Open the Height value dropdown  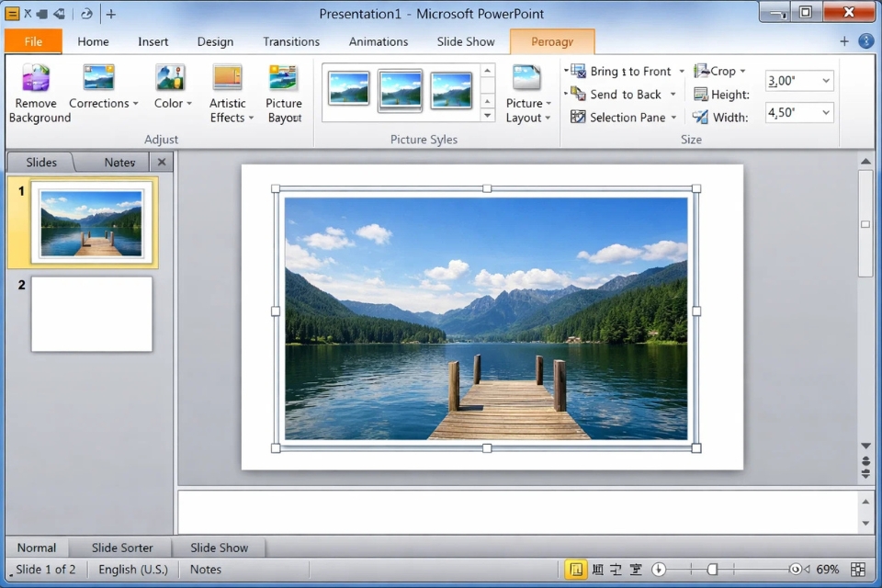tap(825, 81)
